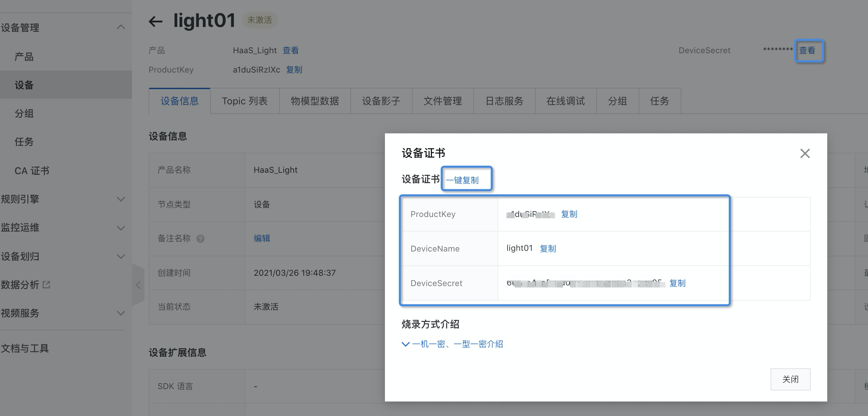Click the back arrow next to light01
This screenshot has width=868, height=416.
[155, 21]
